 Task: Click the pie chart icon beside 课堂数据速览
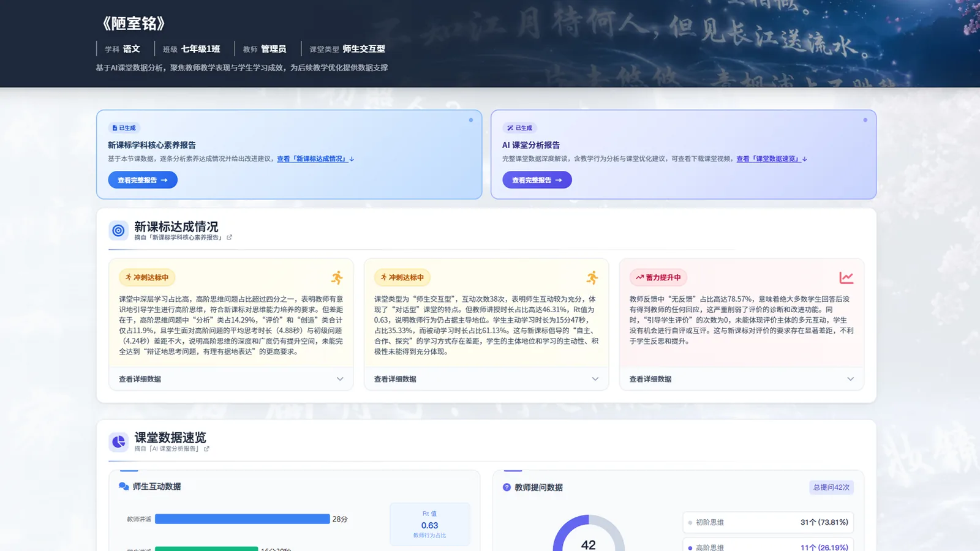point(119,441)
